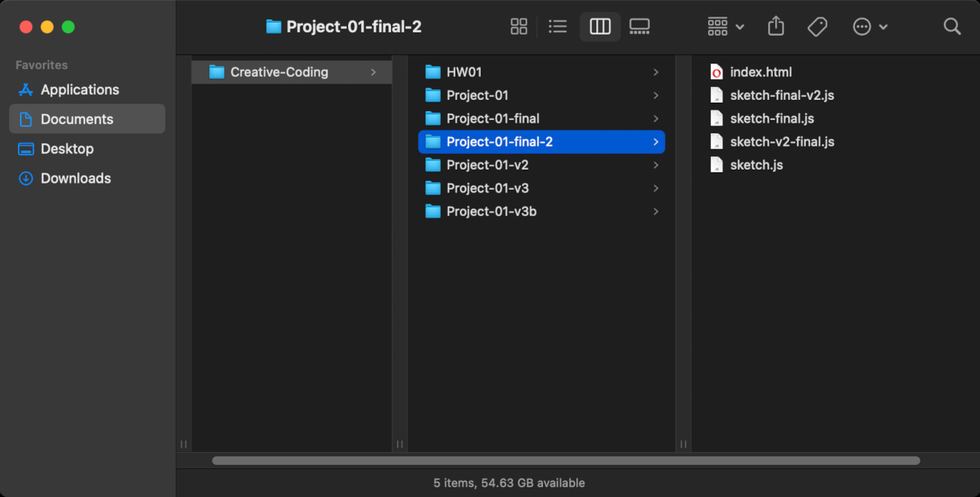Image resolution: width=980 pixels, height=497 pixels.
Task: Open the Group By dropdown
Action: coord(725,27)
